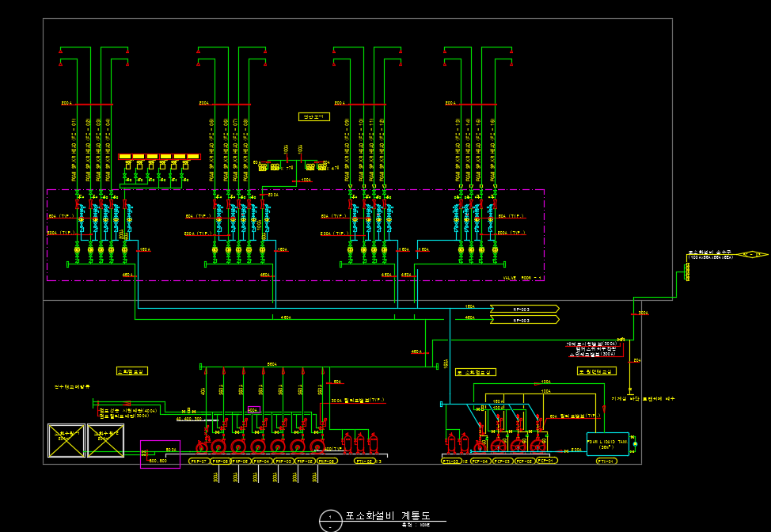Select the 포 원액탱크실 room label
Screen dimensions: 771x532
[597, 371]
